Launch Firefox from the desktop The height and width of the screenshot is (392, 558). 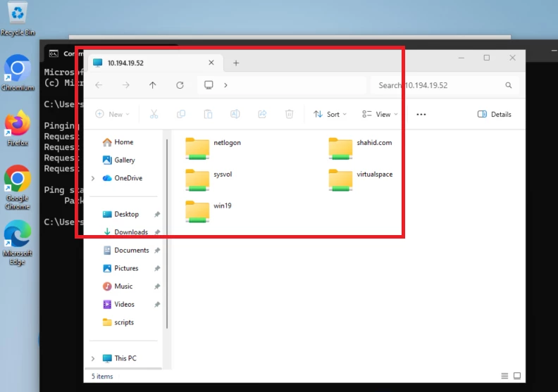17,128
